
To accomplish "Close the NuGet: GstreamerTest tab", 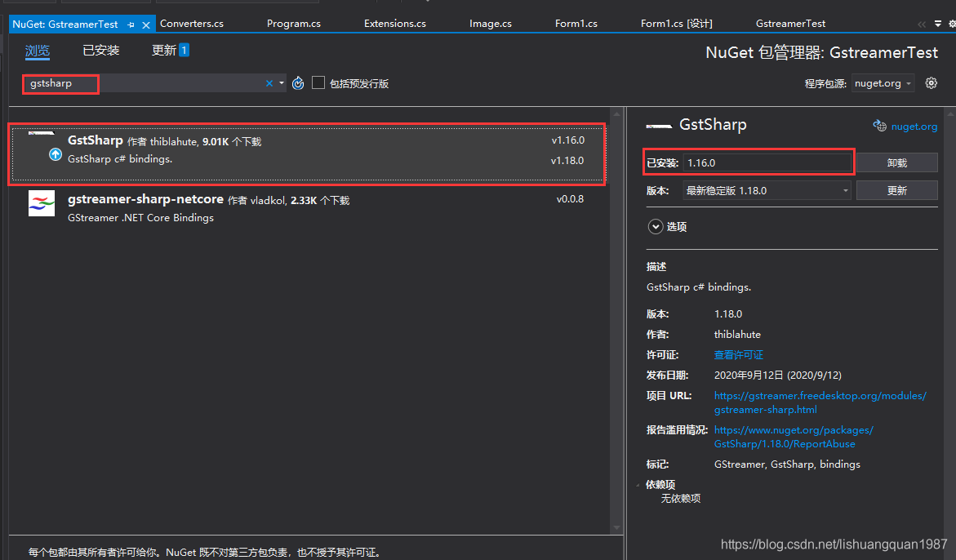I will (146, 24).
